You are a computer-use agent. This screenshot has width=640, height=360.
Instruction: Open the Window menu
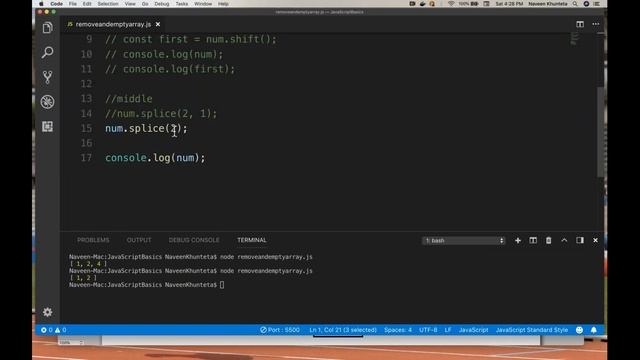203,4
